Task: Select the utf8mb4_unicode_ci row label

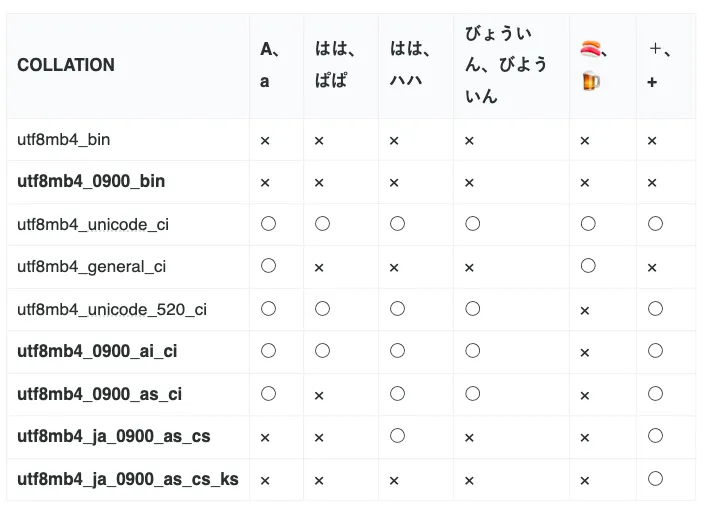Action: [x=93, y=224]
